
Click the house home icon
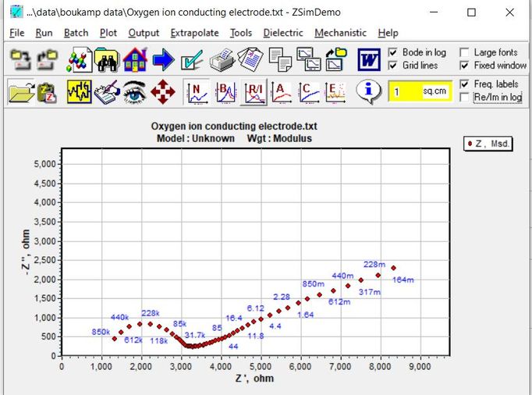point(135,60)
